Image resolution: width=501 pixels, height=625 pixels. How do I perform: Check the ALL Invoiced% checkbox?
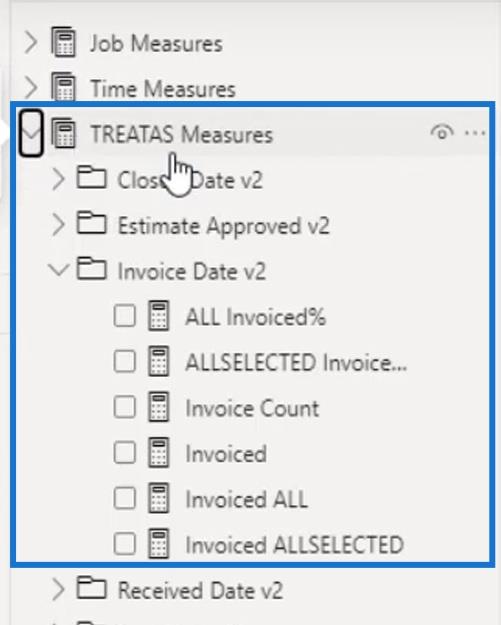[125, 316]
